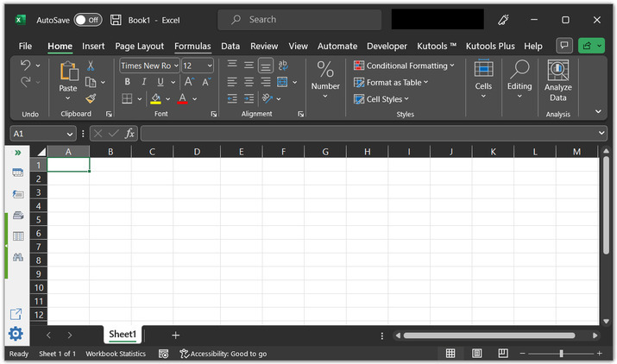The width and height of the screenshot is (617, 364).
Task: Click the Search box in title bar
Action: (x=299, y=19)
